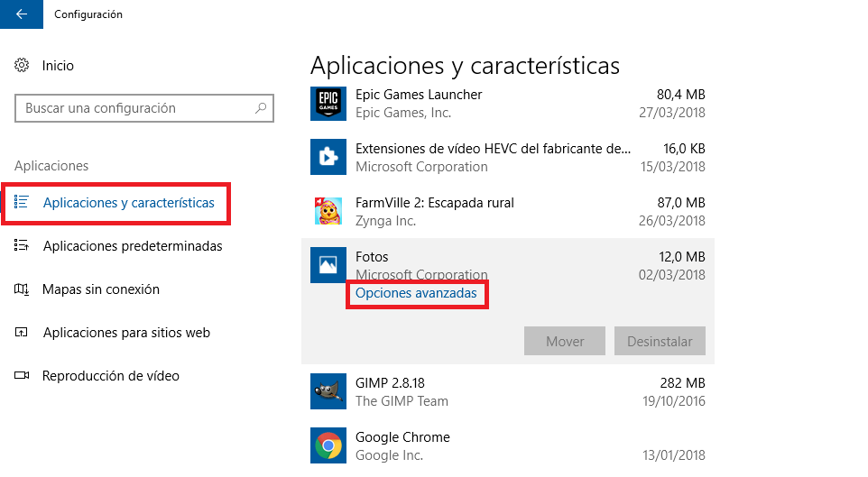Screen dimensions: 868x477
Task: Click the 80,4 MB size value
Action: point(681,95)
